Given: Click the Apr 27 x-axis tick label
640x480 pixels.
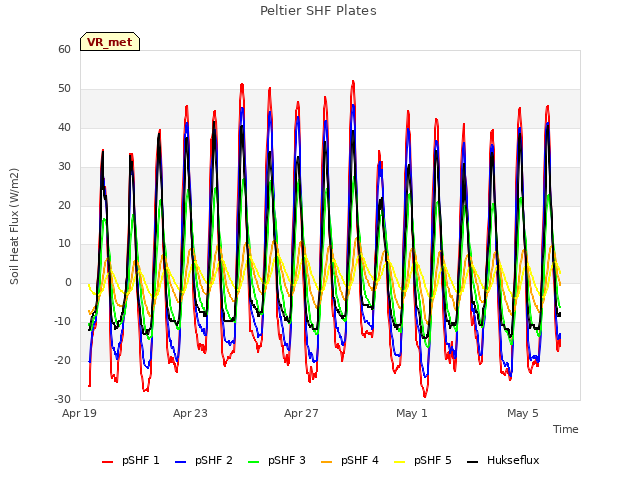Looking at the screenshot, I should tap(301, 413).
